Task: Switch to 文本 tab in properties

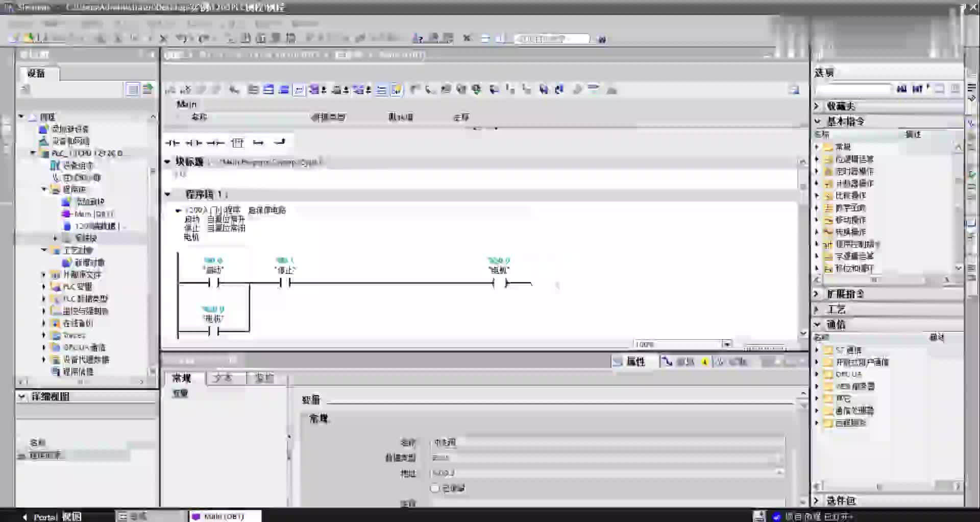Action: (x=223, y=378)
